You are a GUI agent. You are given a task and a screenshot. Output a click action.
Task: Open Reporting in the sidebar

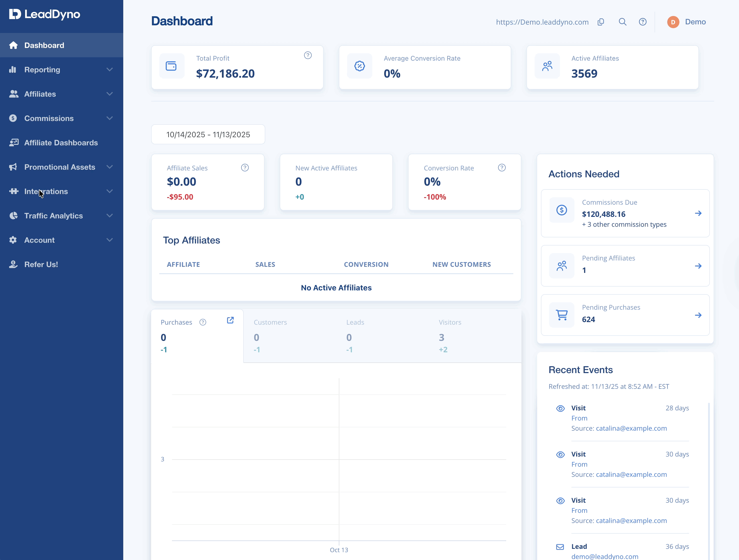[61, 69]
